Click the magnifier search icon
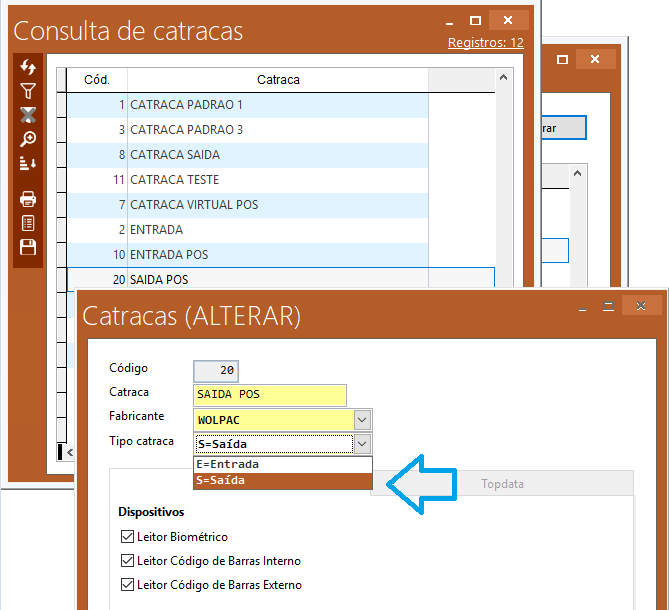Viewport: 669px width, 610px height. click(x=28, y=139)
